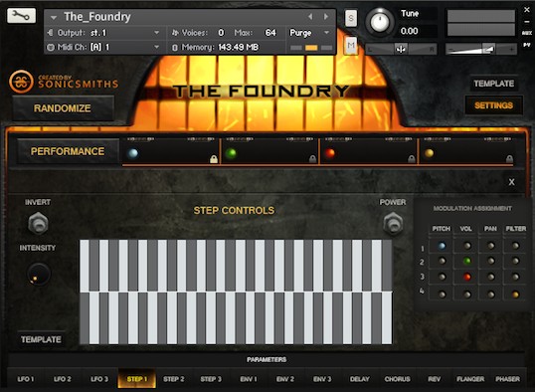Flip the POWER toggle switch
Screen dimensions: 535x392
(393, 224)
